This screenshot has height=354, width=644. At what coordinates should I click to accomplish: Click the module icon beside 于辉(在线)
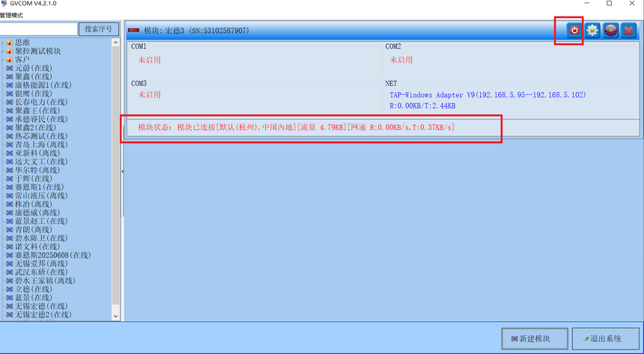point(10,179)
